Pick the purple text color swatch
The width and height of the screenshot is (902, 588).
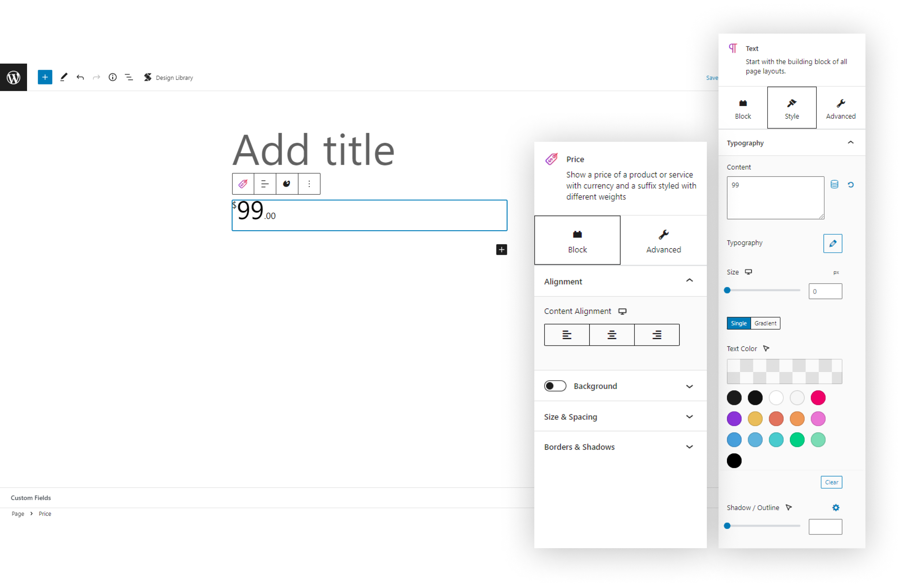(734, 419)
